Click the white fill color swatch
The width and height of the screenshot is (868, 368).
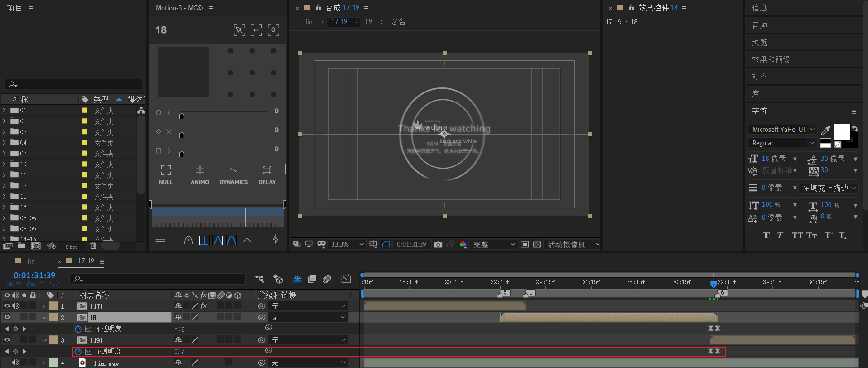tap(842, 132)
